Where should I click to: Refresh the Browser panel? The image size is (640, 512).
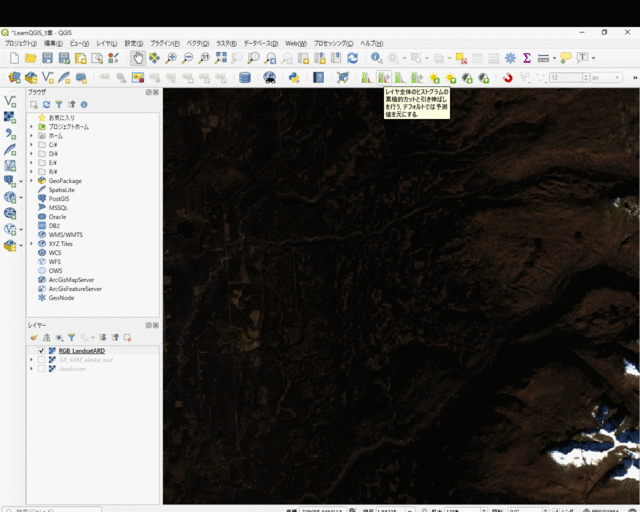coord(46,105)
